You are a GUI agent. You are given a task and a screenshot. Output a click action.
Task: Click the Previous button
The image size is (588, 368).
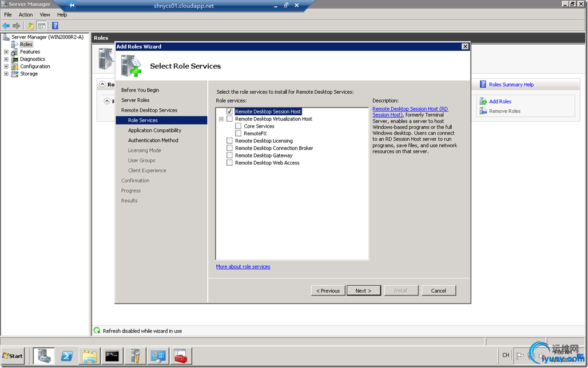coord(328,290)
